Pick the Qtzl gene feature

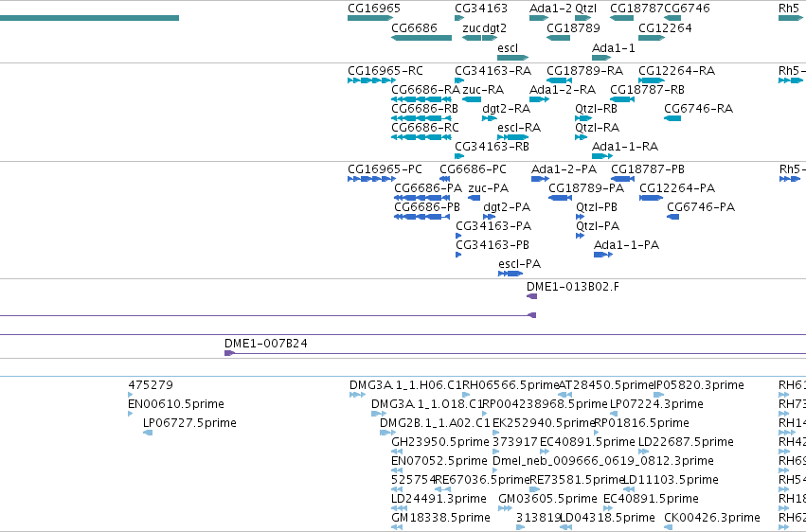pyautogui.click(x=582, y=18)
